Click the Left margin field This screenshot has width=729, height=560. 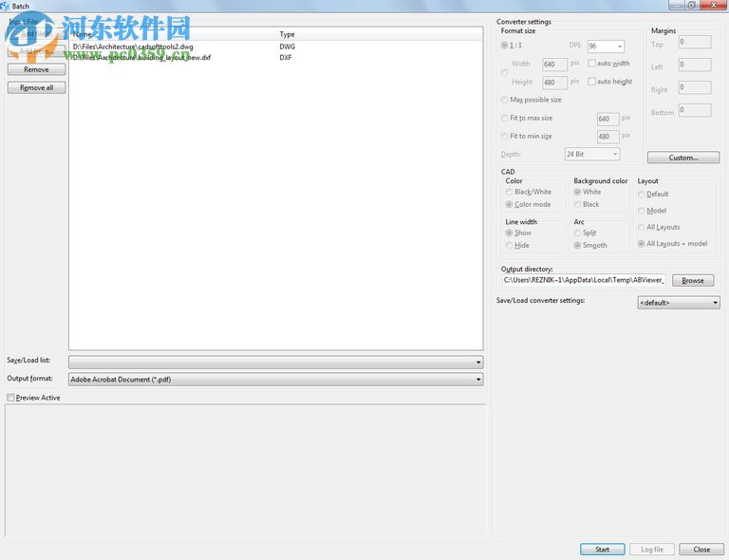695,65
